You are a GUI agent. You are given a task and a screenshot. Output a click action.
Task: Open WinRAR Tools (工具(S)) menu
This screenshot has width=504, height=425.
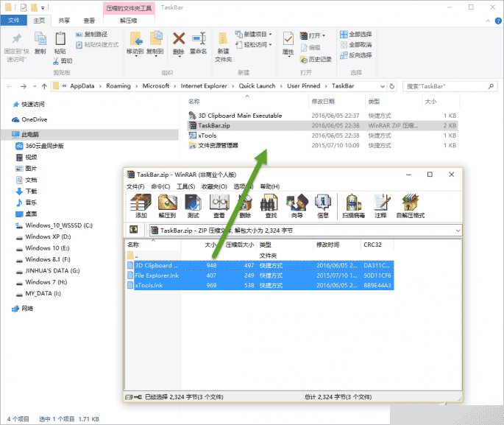pyautogui.click(x=186, y=186)
